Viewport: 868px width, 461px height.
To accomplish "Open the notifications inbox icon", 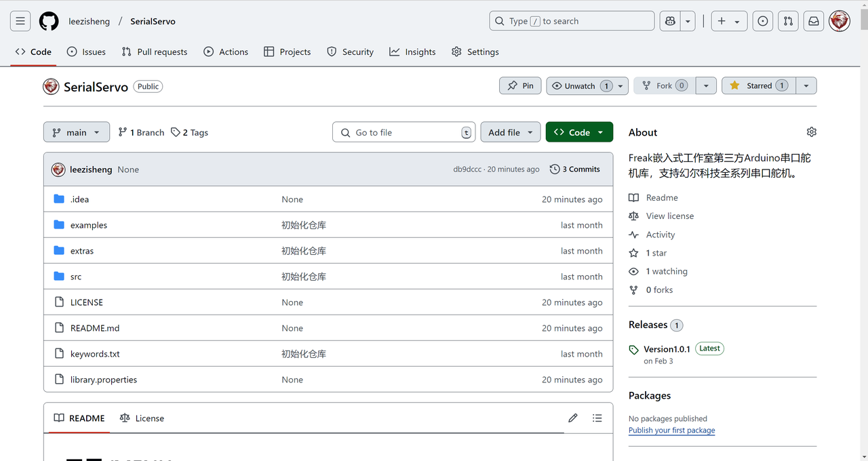I will click(x=814, y=21).
